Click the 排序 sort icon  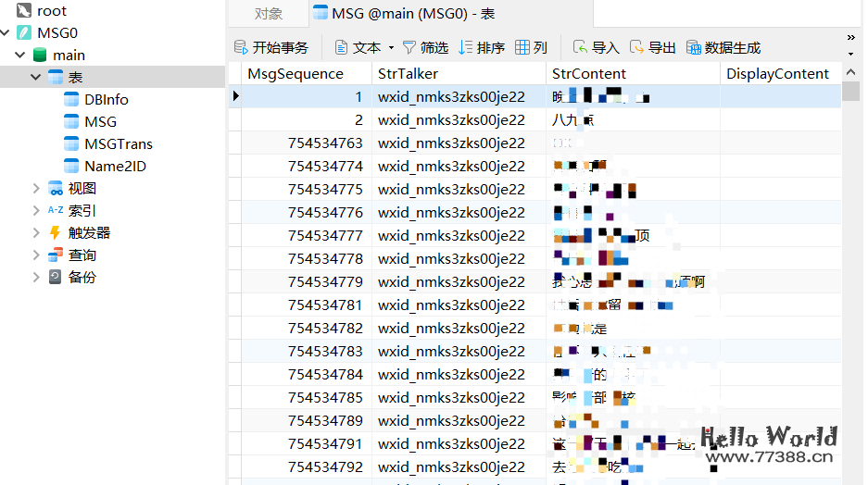pyautogui.click(x=466, y=47)
